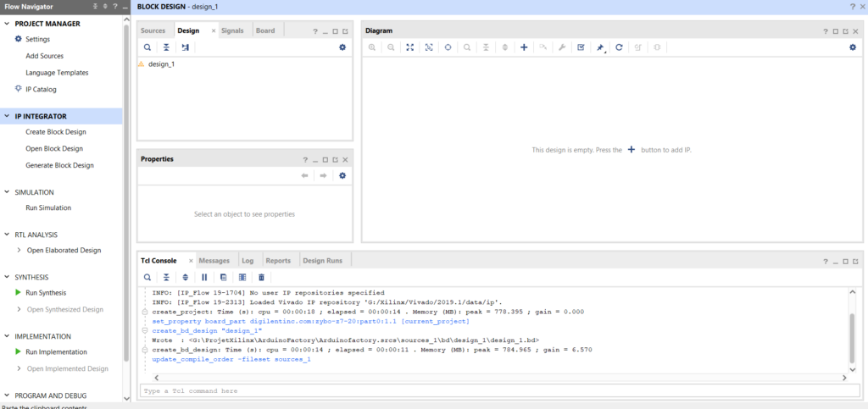
Task: Collapse the IMPLEMENTATION section
Action: [8, 336]
